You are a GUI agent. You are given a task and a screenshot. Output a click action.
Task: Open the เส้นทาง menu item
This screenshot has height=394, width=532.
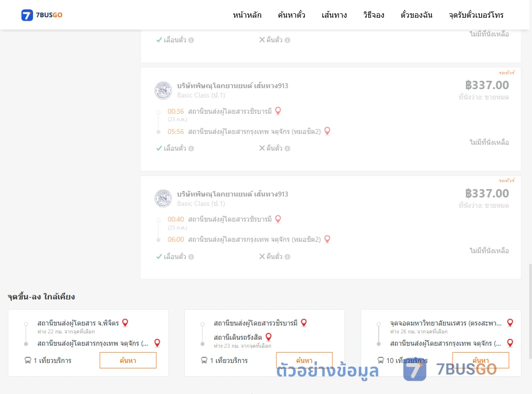pyautogui.click(x=334, y=15)
